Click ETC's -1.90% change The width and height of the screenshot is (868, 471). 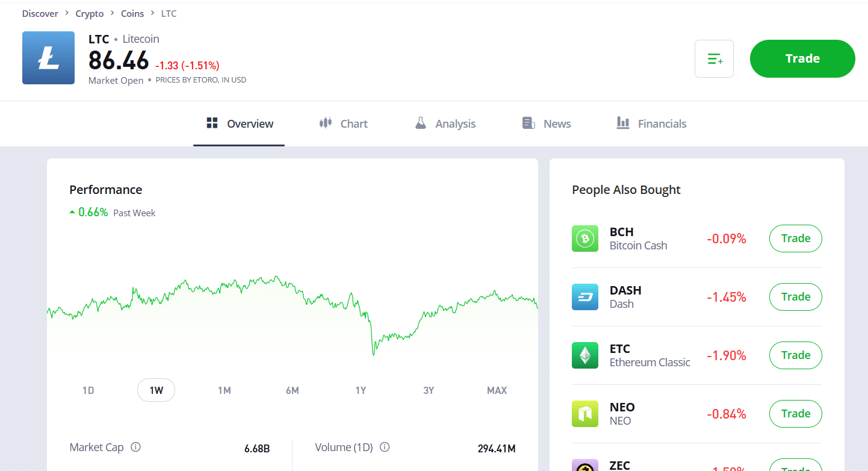tap(727, 356)
